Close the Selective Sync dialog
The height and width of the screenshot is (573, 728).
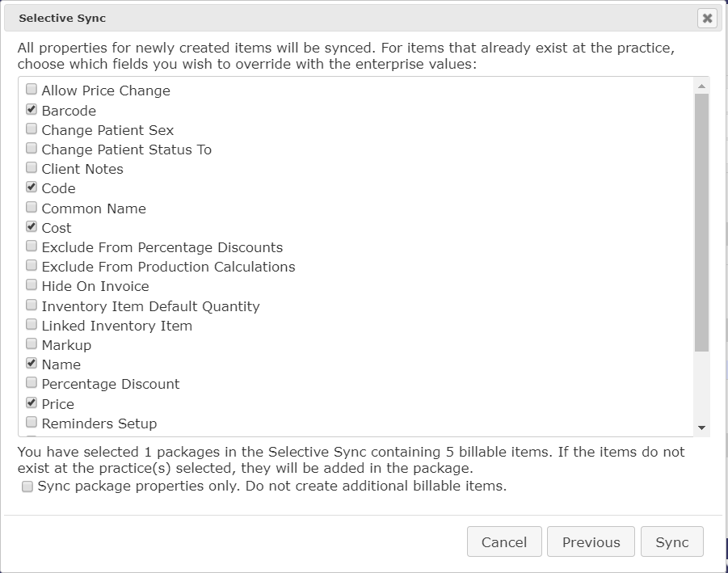(707, 18)
